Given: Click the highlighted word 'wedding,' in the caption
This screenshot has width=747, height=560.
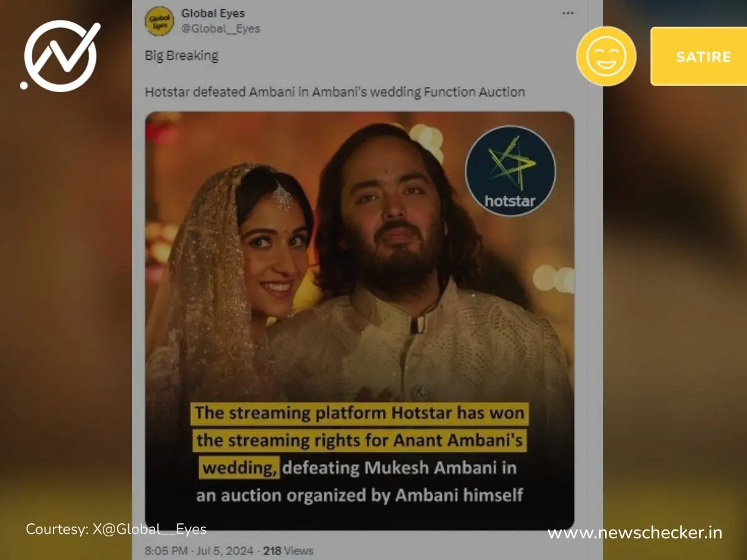Looking at the screenshot, I should pos(240,467).
